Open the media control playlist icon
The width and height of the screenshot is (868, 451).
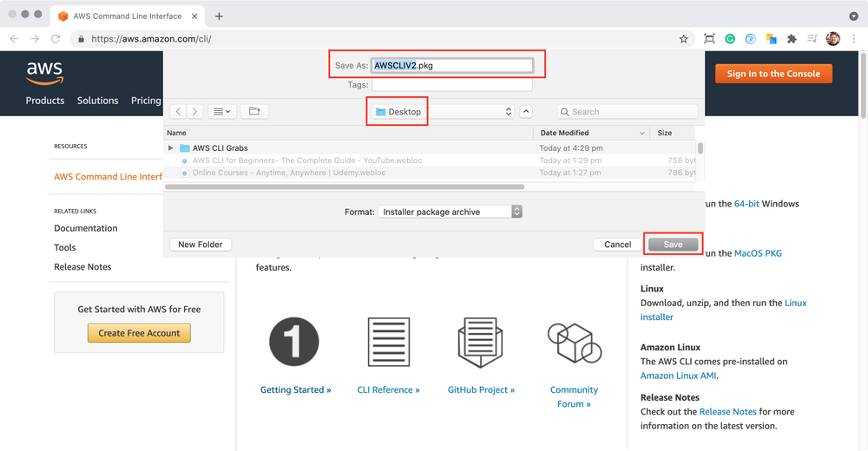point(812,39)
